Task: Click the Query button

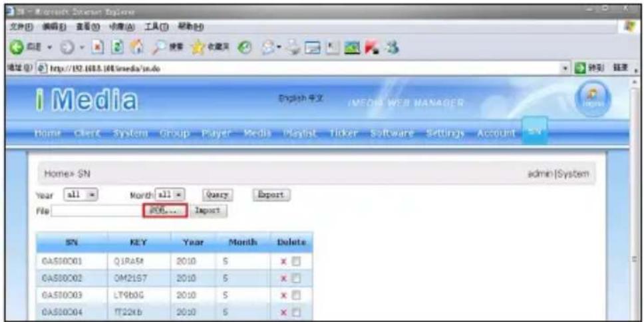Action: point(218,195)
